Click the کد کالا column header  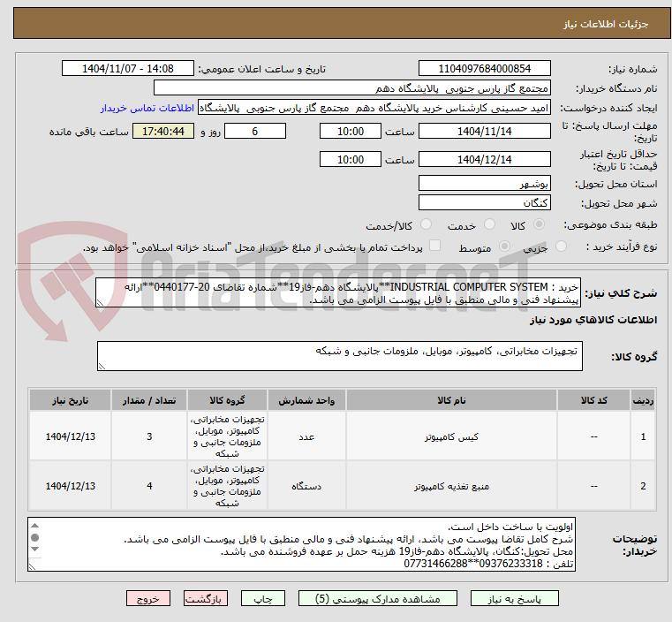pos(593,400)
